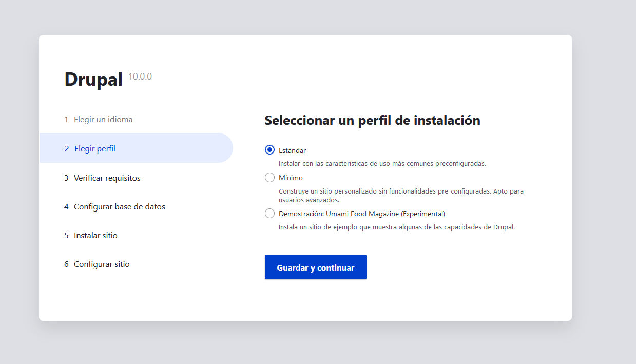Click the 'Configurar sitio' step
Viewport: 636px width, 364px height.
coord(97,264)
